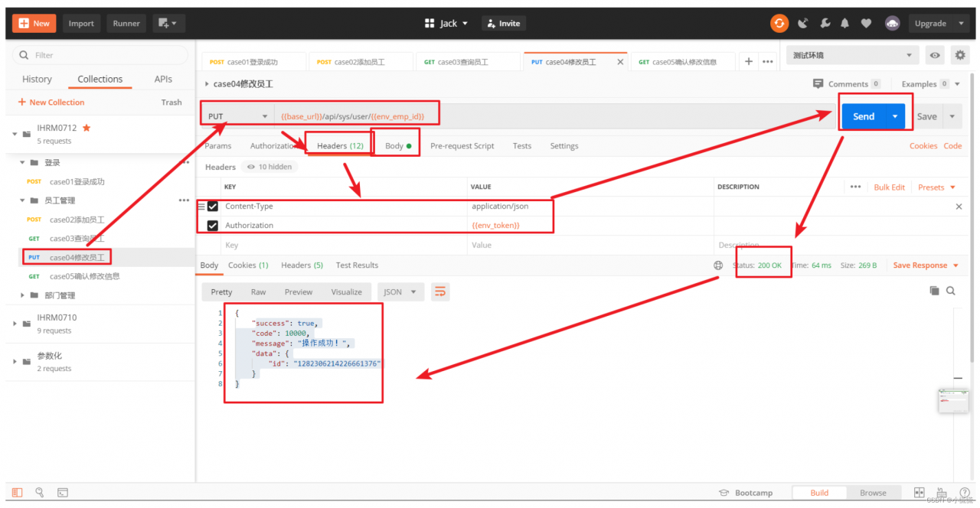This screenshot has height=508, width=980.
Task: Open settings wrench icon in header
Action: (x=825, y=24)
